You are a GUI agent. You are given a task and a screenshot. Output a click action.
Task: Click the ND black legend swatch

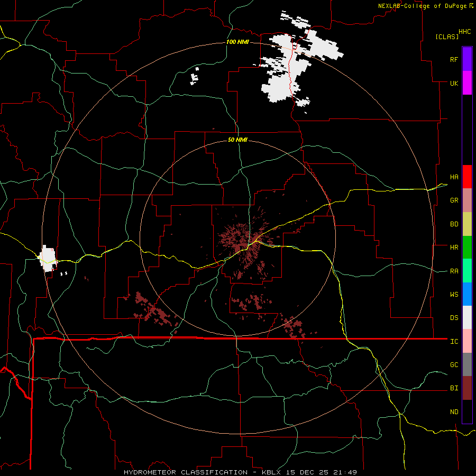[467, 411]
